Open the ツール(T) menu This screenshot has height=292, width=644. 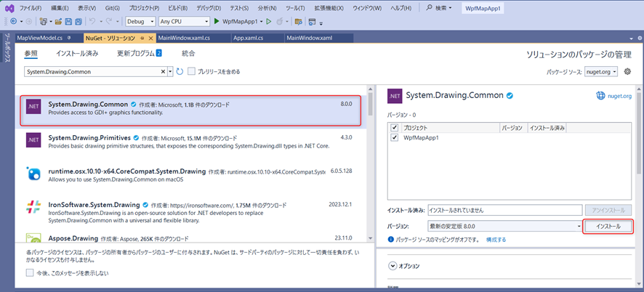point(295,8)
